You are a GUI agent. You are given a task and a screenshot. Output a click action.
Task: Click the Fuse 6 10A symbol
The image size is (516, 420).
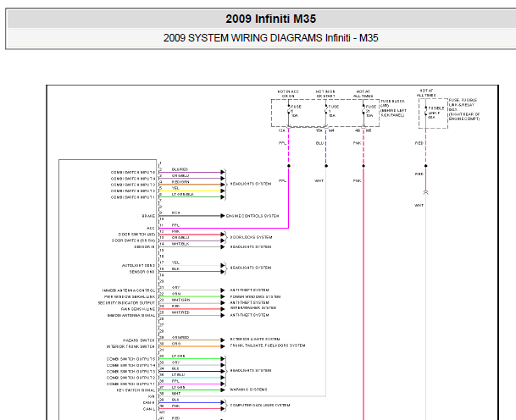pos(289,112)
